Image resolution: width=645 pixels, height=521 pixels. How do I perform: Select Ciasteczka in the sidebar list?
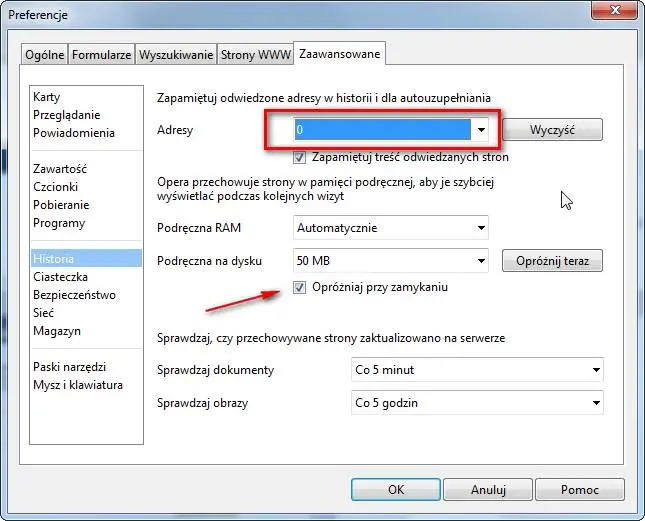[x=60, y=277]
